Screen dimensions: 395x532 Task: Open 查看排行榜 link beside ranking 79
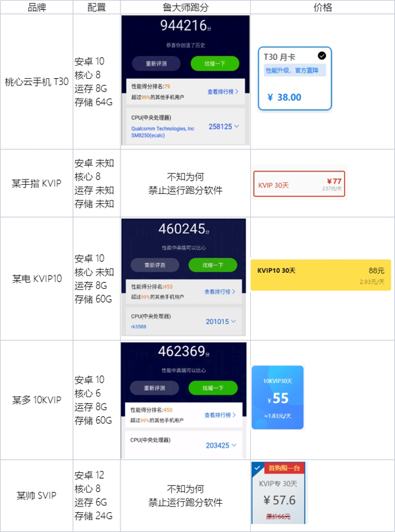(223, 91)
